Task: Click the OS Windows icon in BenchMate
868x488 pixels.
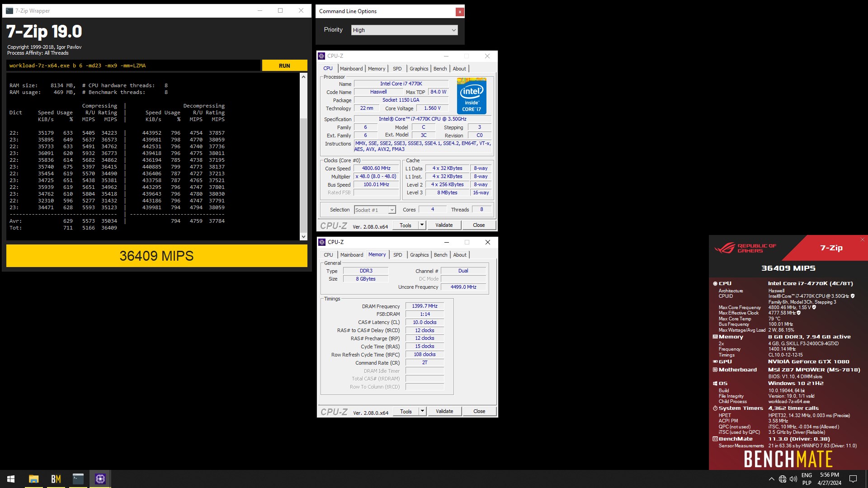Action: [715, 383]
